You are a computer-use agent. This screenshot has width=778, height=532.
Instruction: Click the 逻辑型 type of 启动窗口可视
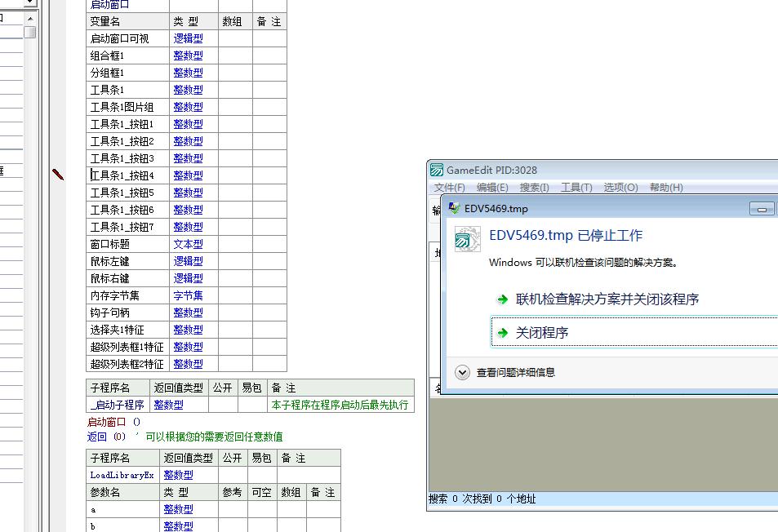(188, 38)
